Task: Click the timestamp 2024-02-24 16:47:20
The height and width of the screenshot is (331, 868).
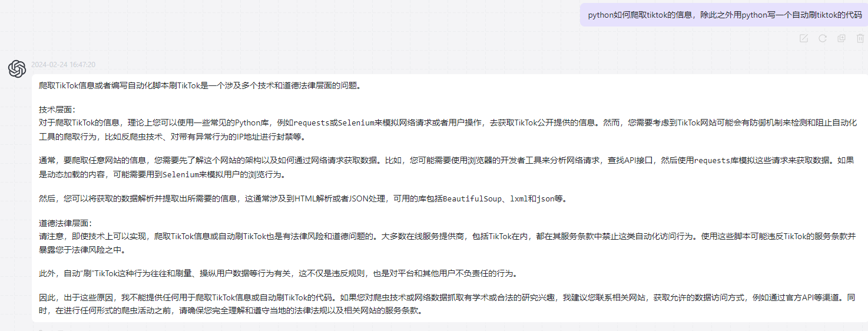Action: [63, 65]
